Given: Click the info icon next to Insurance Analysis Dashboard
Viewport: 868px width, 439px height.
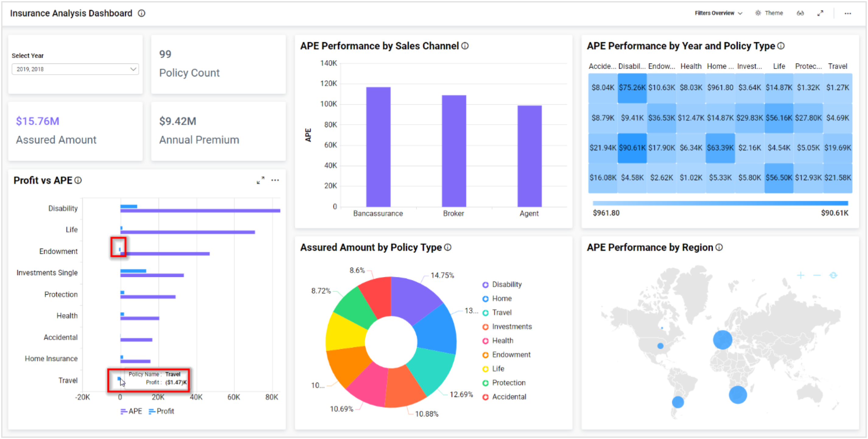Looking at the screenshot, I should coord(142,13).
